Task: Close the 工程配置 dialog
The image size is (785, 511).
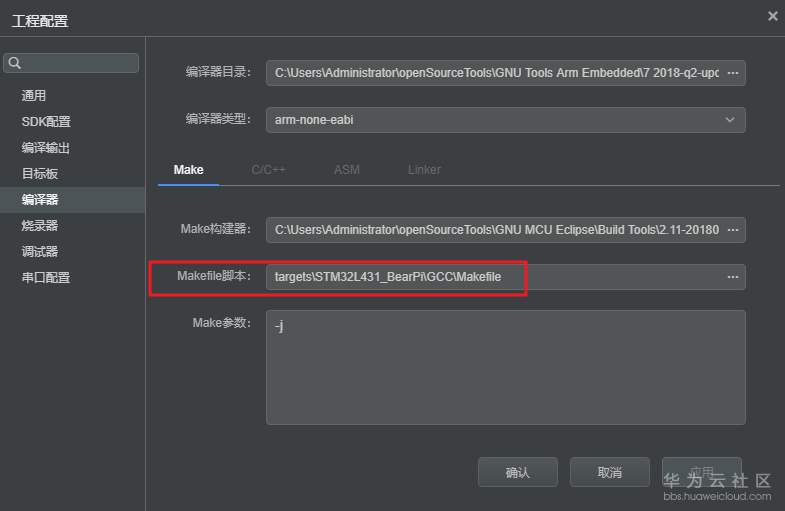Action: 772,16
